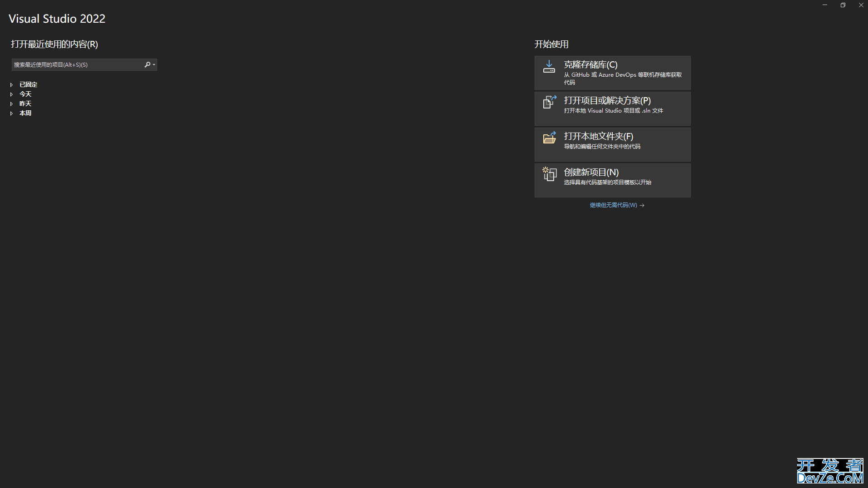Restore down the Visual Studio window
Viewport: 868px width, 488px height.
click(843, 5)
